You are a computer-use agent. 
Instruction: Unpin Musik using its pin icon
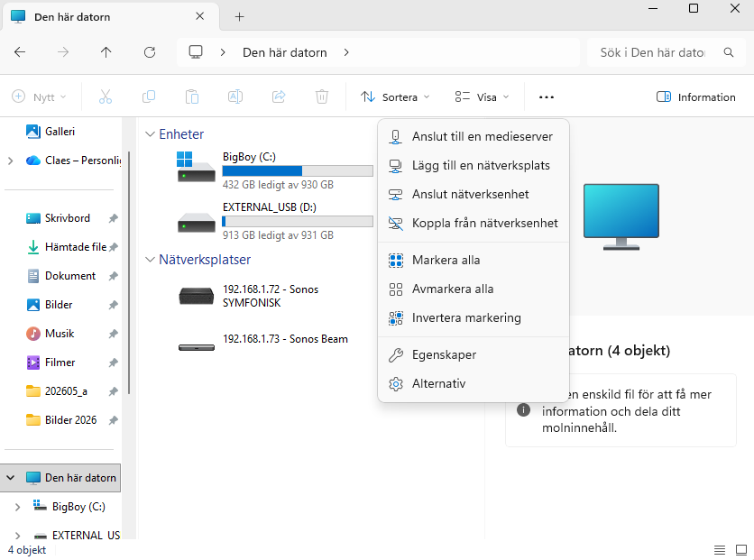pos(114,334)
